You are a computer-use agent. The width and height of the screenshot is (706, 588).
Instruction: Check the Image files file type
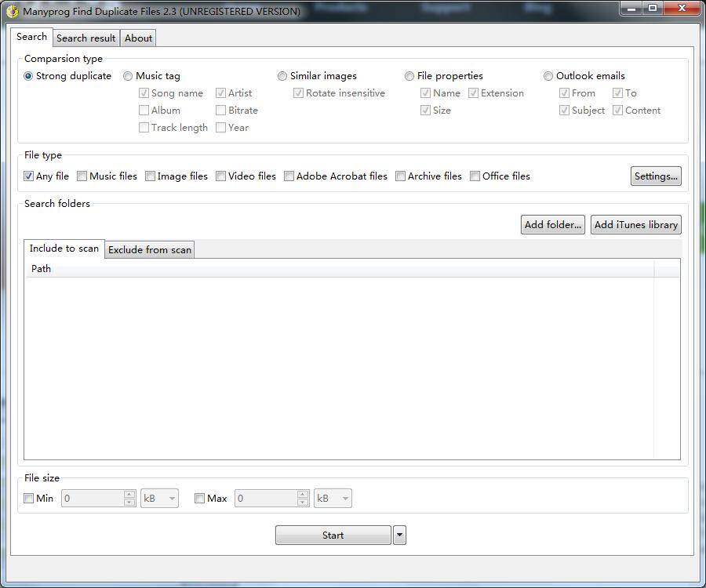coord(150,176)
